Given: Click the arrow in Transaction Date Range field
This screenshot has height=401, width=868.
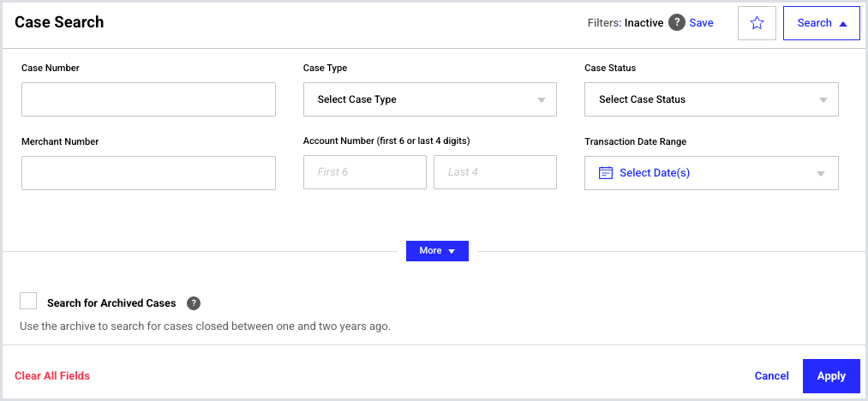Looking at the screenshot, I should 821,174.
